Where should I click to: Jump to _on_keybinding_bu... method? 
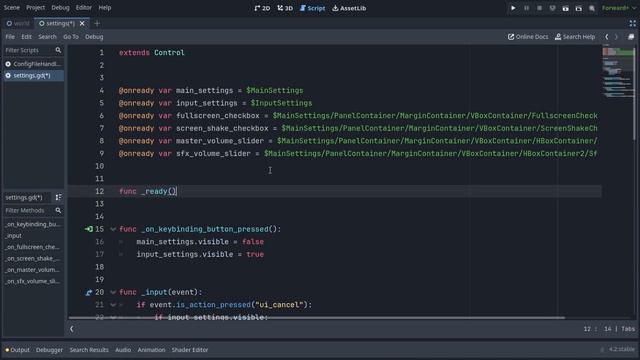pos(33,224)
